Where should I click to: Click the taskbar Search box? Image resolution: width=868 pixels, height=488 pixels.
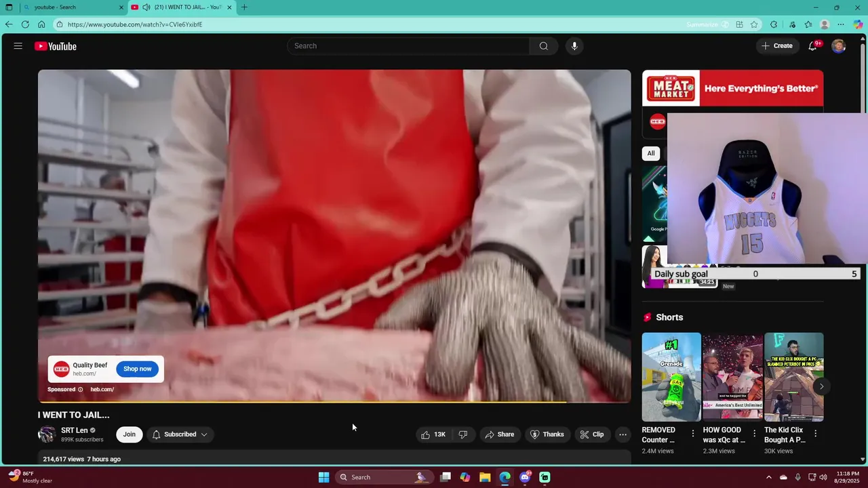coord(383,477)
